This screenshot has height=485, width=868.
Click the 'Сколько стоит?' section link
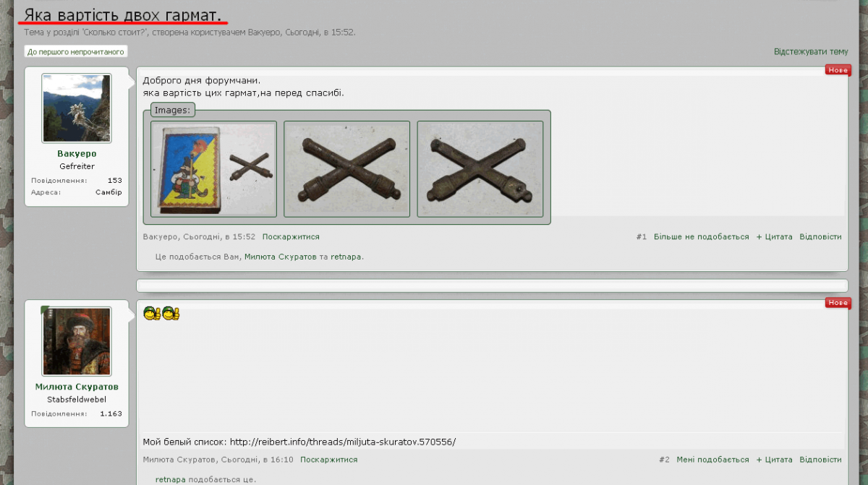[x=116, y=33]
